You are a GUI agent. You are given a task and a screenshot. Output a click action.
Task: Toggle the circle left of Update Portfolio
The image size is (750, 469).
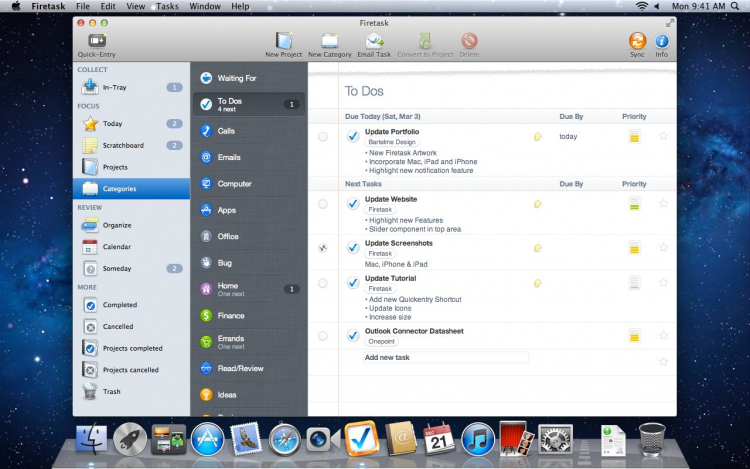click(x=323, y=137)
